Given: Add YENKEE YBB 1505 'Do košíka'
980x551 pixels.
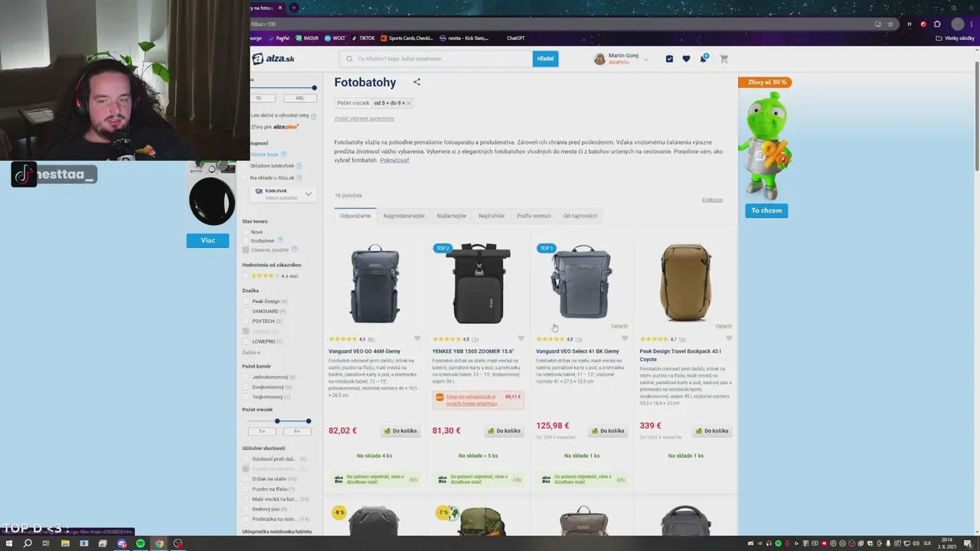Looking at the screenshot, I should pos(504,431).
